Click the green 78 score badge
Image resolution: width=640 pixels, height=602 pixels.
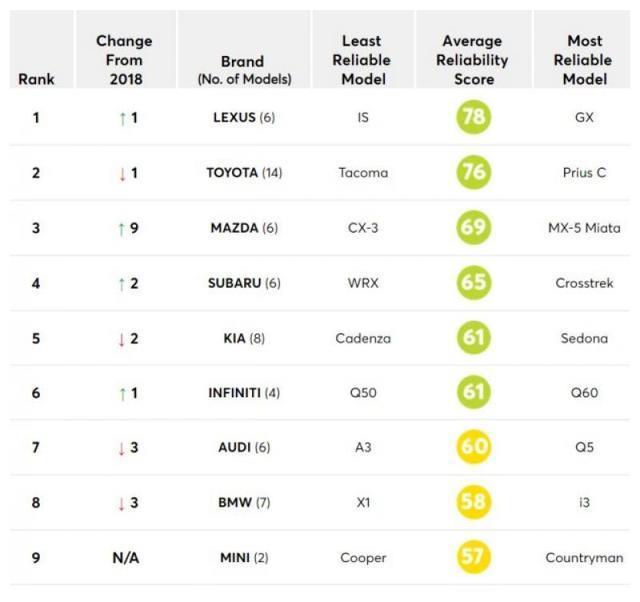473,118
